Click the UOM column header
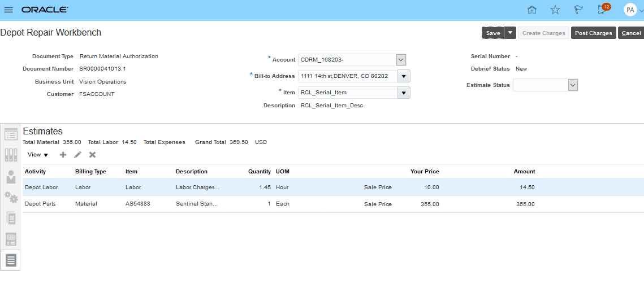 (283, 172)
